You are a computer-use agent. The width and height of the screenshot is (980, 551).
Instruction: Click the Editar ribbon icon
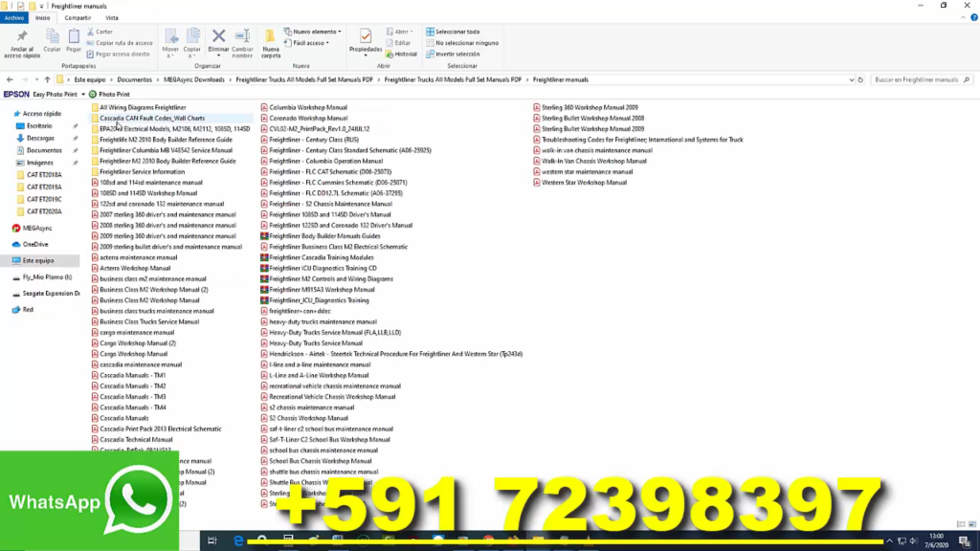point(398,43)
